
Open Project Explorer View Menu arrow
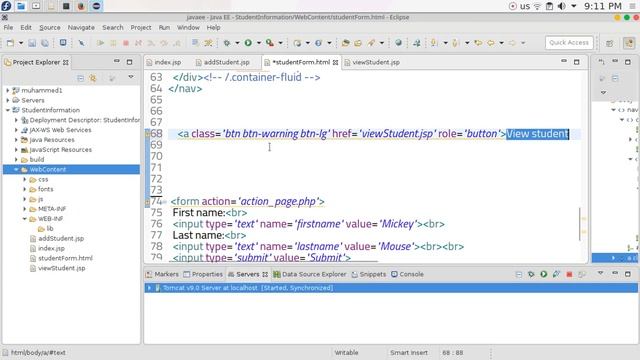pyautogui.click(x=131, y=77)
